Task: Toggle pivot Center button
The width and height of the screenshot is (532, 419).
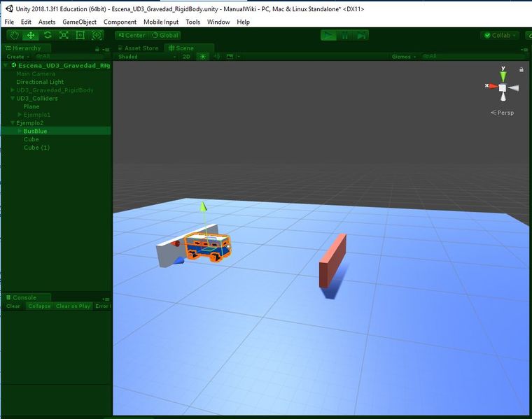Action: click(x=132, y=35)
